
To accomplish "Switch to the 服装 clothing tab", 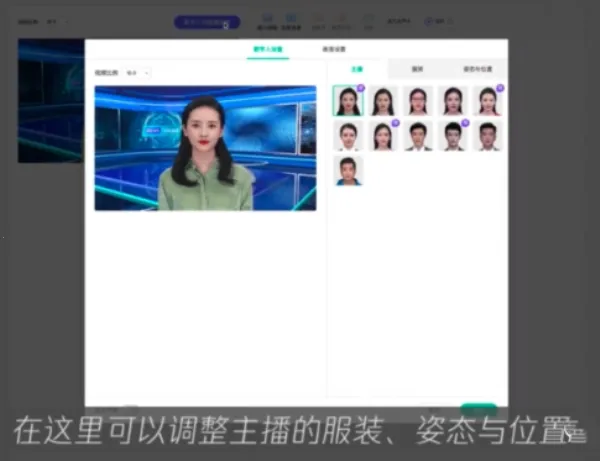I will [x=417, y=69].
